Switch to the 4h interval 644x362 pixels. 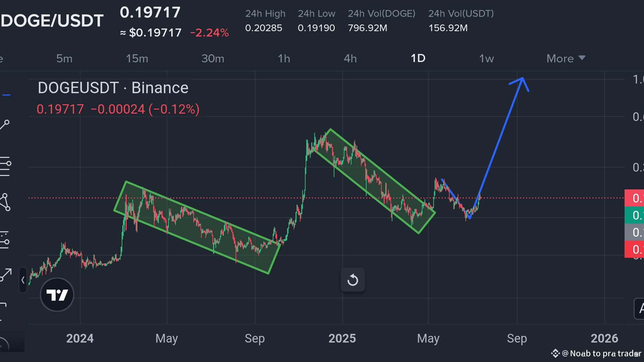(x=350, y=59)
